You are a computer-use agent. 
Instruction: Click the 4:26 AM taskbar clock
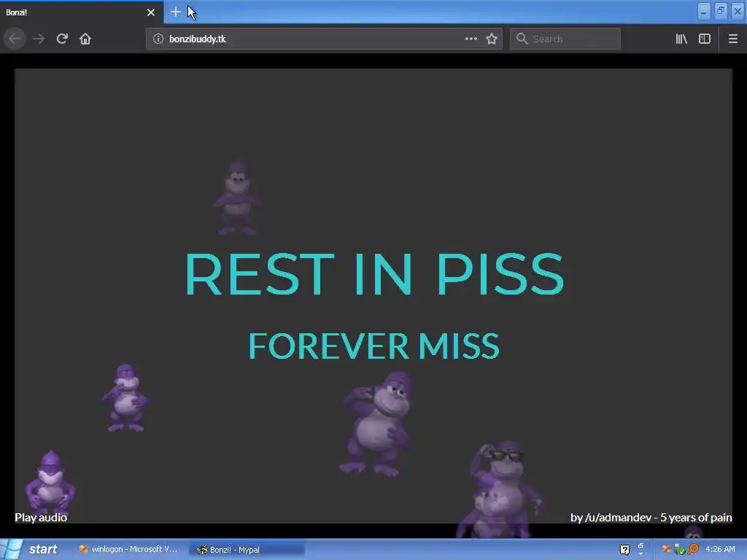(720, 550)
